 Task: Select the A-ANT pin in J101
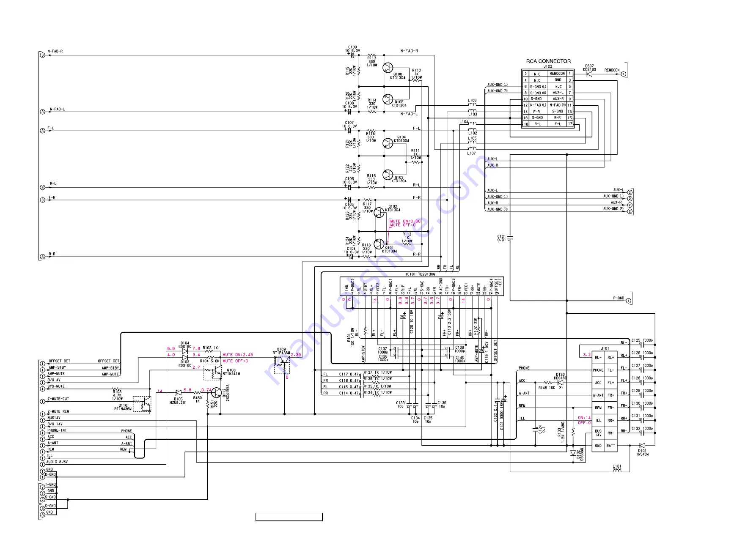tap(598, 395)
